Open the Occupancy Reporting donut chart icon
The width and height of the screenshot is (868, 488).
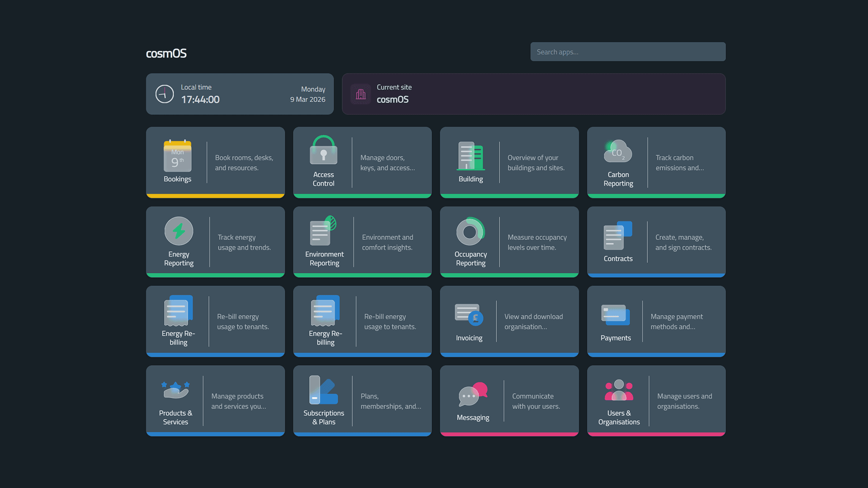(471, 231)
